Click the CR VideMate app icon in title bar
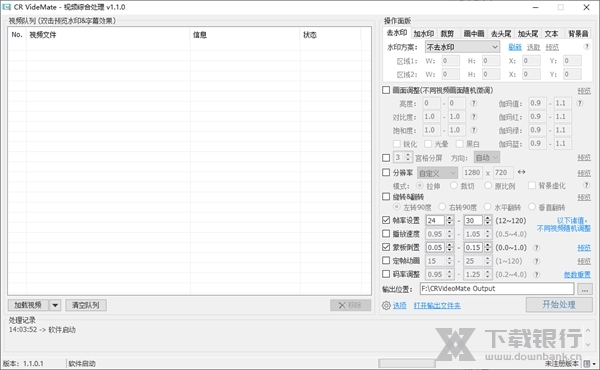This screenshot has width=600, height=370. (x=7, y=7)
